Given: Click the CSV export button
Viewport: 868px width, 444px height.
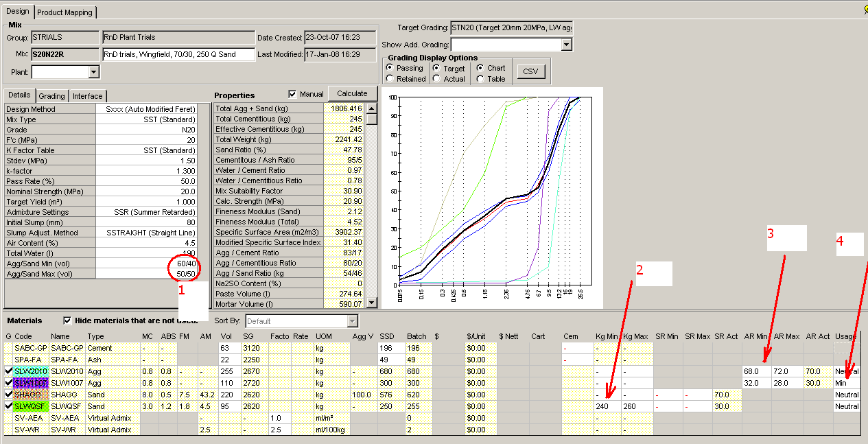Looking at the screenshot, I should pos(530,71).
